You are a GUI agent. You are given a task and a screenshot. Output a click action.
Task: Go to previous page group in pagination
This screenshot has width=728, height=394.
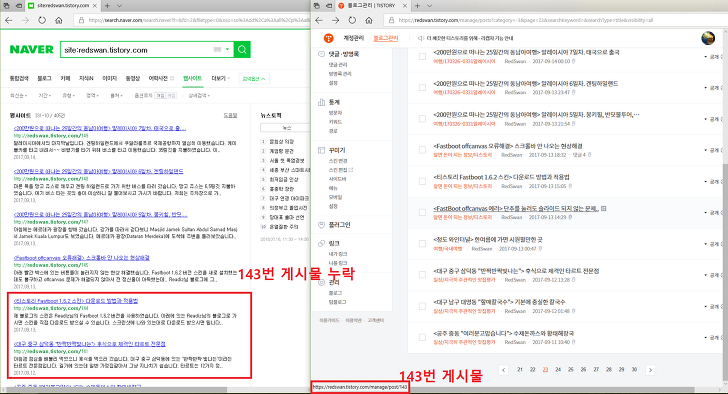point(504,370)
